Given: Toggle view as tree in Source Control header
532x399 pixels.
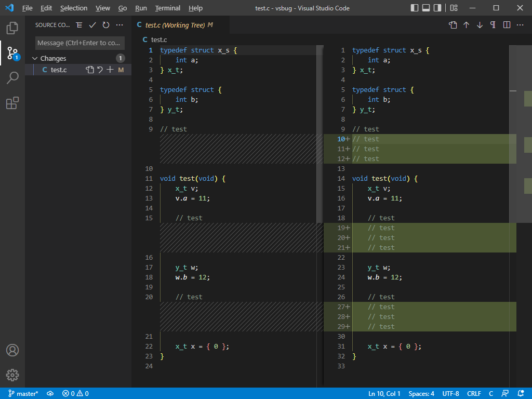Looking at the screenshot, I should click(x=79, y=25).
